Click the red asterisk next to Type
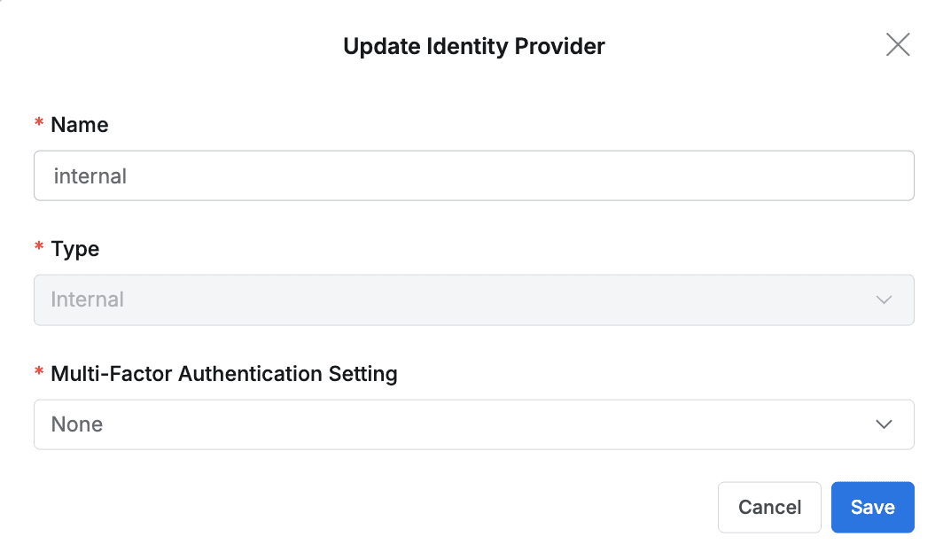The height and width of the screenshot is (560, 943). click(x=38, y=249)
